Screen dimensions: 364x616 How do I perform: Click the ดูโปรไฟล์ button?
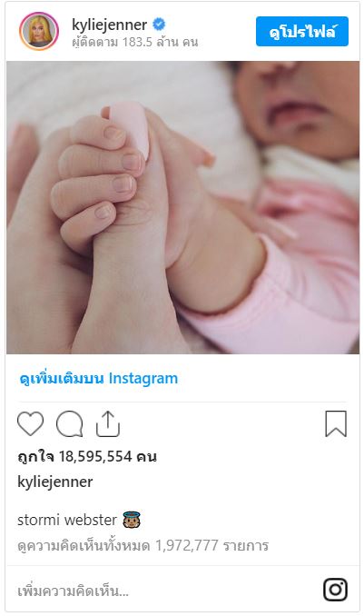302,32
